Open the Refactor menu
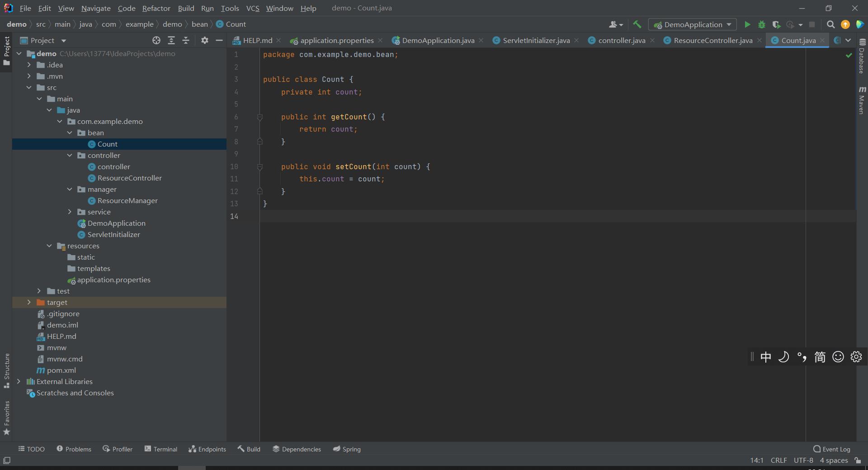868x470 pixels. [156, 8]
